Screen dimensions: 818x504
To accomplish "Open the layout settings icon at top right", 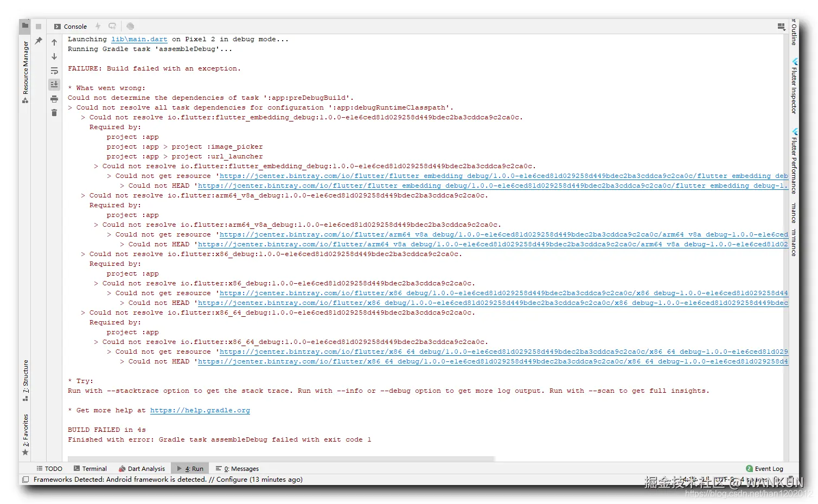I will tap(781, 26).
